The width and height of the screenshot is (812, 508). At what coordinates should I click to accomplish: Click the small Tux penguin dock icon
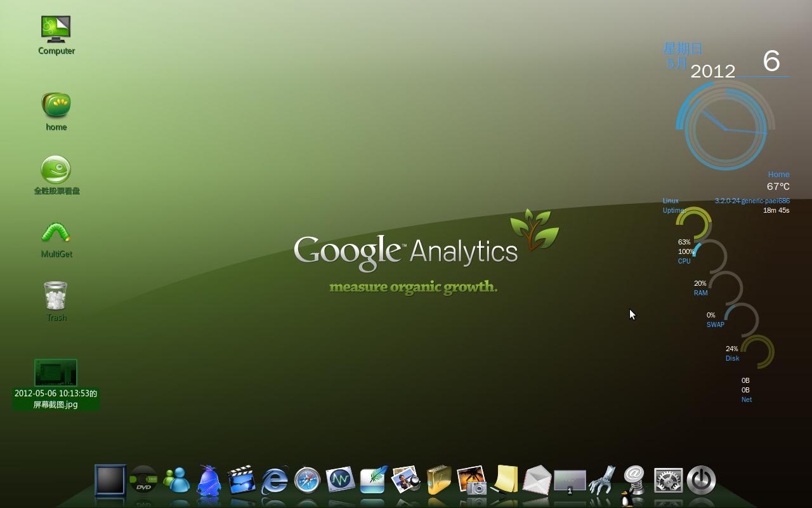pyautogui.click(x=628, y=498)
